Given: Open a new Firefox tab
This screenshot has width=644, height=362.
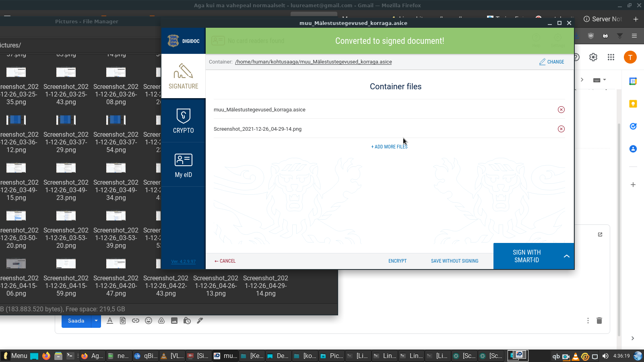Looking at the screenshot, I should 636,19.
